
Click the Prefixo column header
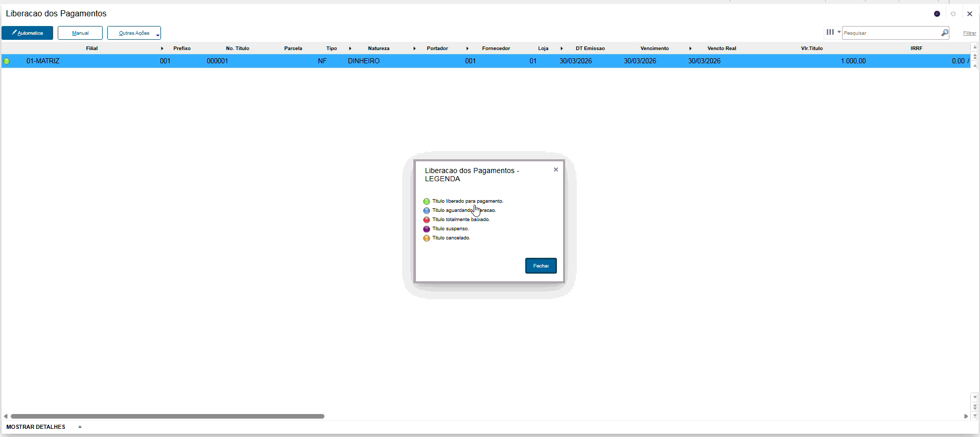point(182,48)
